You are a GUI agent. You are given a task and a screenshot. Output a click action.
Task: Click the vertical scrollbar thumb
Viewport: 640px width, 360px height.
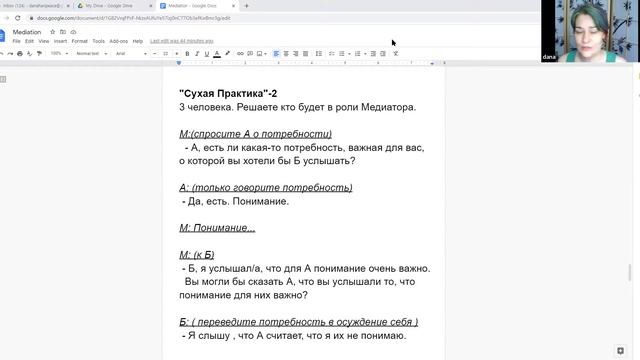click(630, 273)
